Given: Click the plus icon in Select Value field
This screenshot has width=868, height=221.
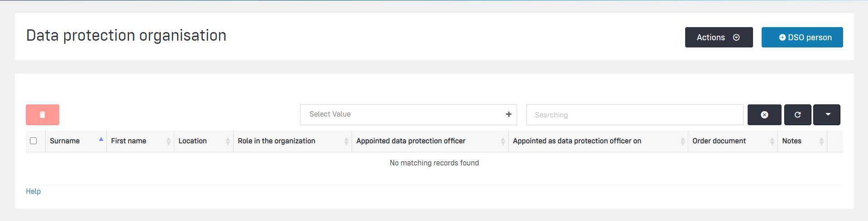Looking at the screenshot, I should click(509, 114).
